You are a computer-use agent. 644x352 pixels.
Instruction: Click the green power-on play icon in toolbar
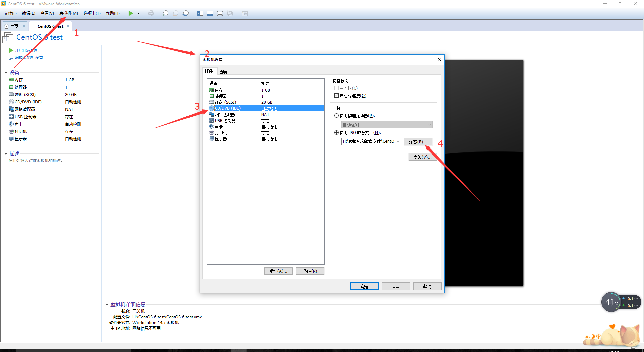pos(131,13)
